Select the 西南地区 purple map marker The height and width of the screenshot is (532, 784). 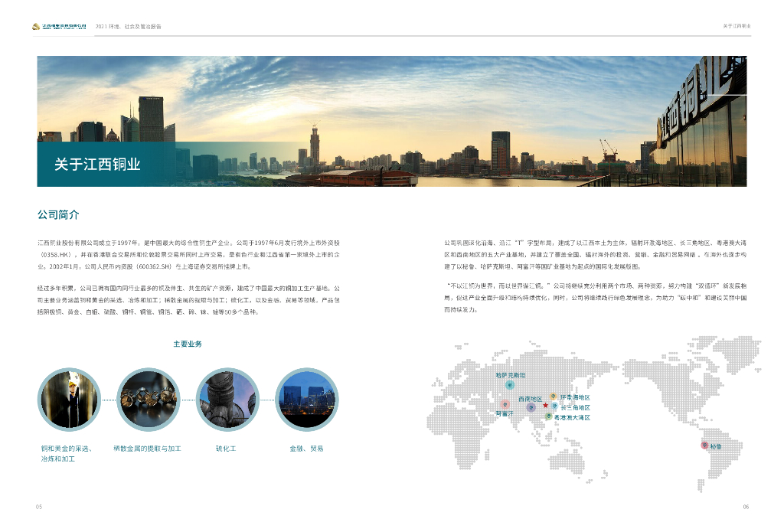coord(531,408)
